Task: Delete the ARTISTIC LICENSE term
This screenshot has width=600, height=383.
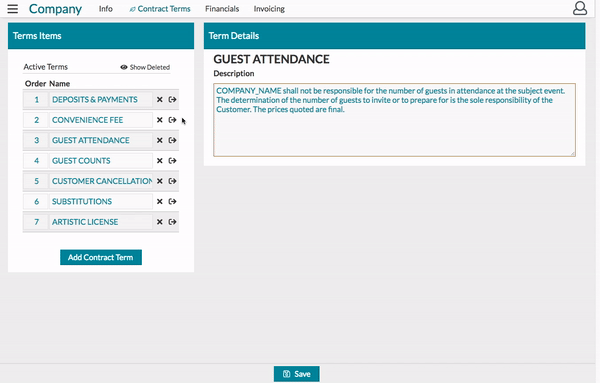Action: [160, 222]
